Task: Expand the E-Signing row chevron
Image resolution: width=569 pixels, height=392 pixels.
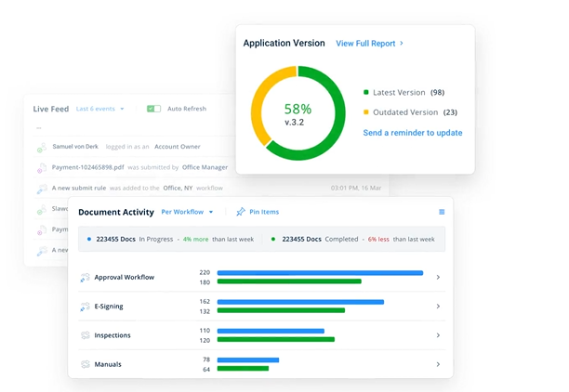Action: [438, 306]
